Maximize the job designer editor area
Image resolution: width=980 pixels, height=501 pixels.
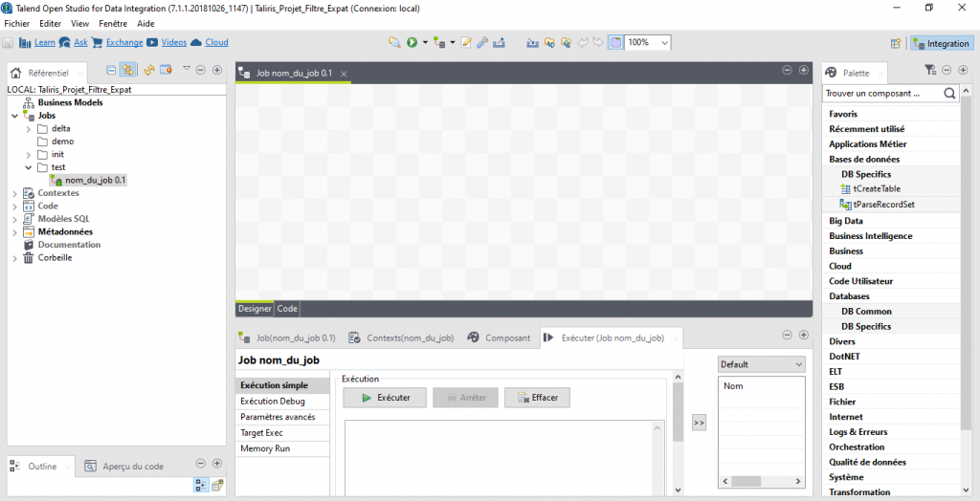tap(804, 70)
